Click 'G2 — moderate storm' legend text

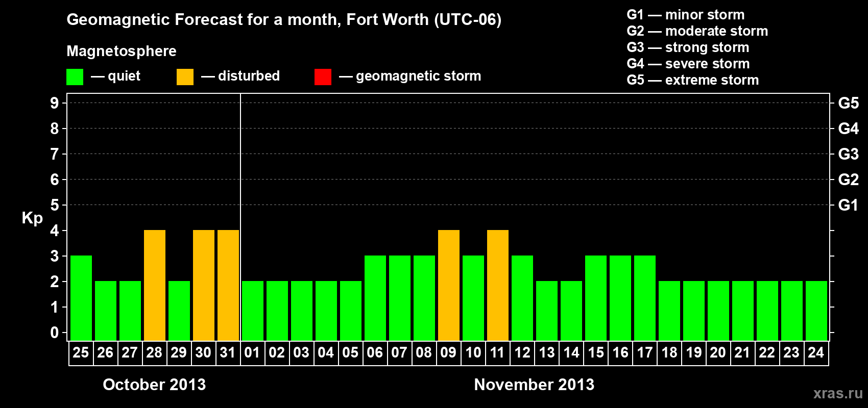click(697, 31)
